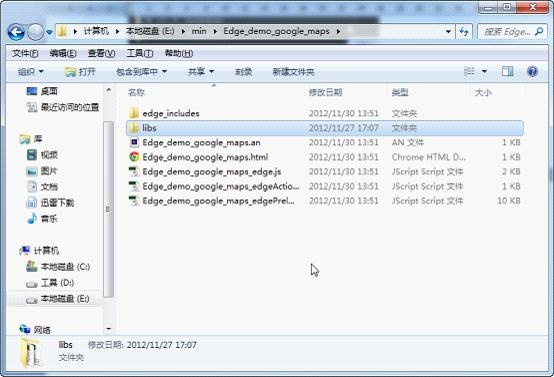The width and height of the screenshot is (554, 377).
Task: Open the recent pages dropdown arrow
Action: coord(49,32)
